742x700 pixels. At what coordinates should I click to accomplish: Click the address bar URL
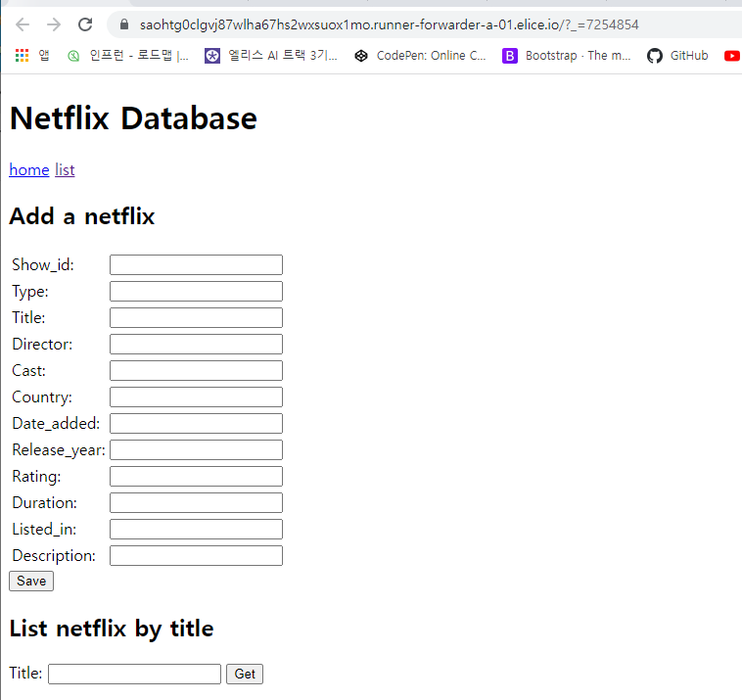coord(389,24)
